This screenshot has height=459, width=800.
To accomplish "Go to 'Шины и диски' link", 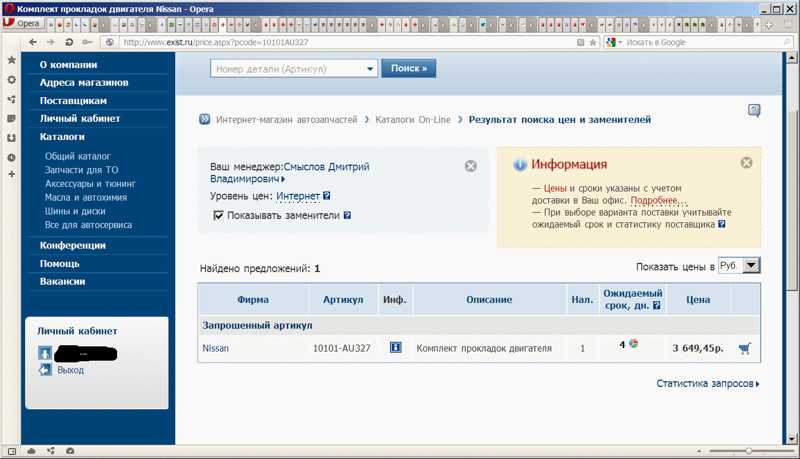I will click(x=75, y=211).
